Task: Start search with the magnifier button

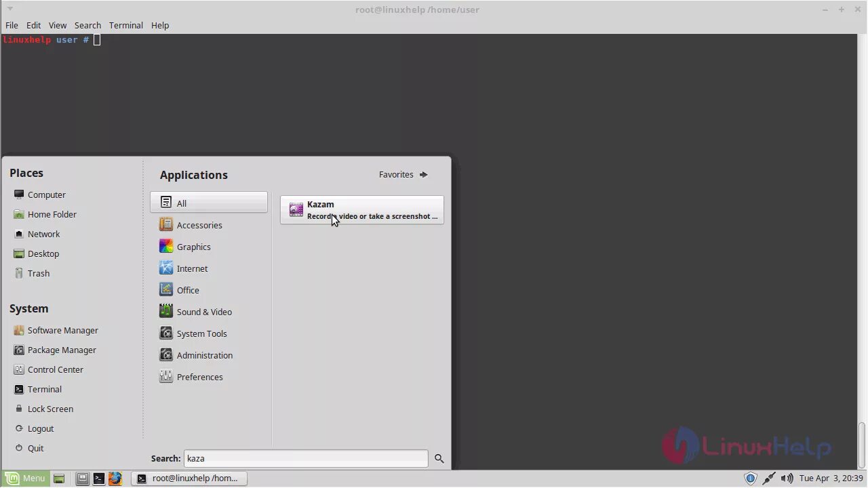Action: 438,458
